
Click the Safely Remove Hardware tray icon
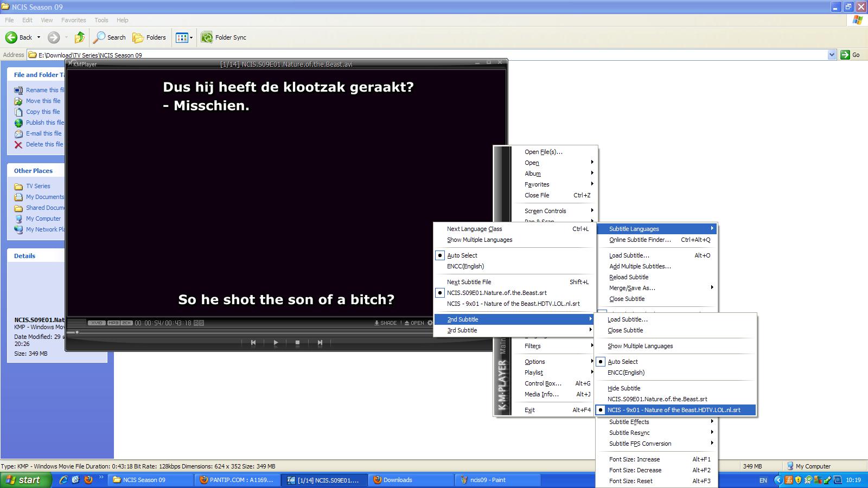[x=827, y=480]
